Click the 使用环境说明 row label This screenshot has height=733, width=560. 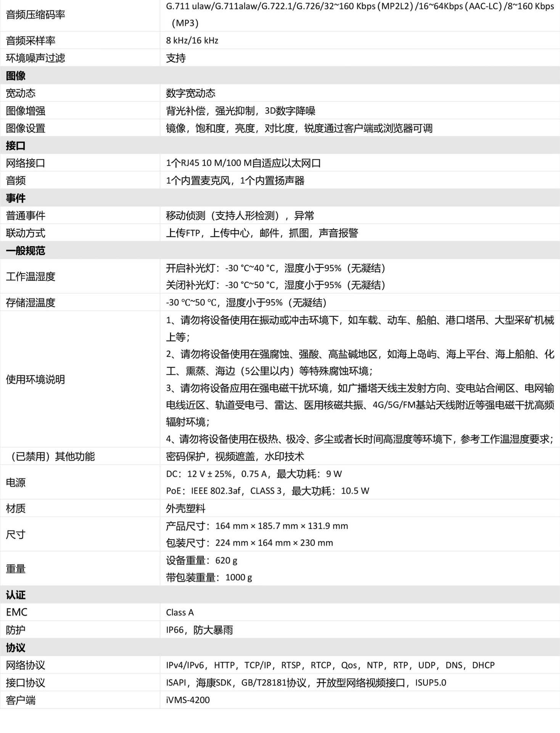[x=35, y=379]
